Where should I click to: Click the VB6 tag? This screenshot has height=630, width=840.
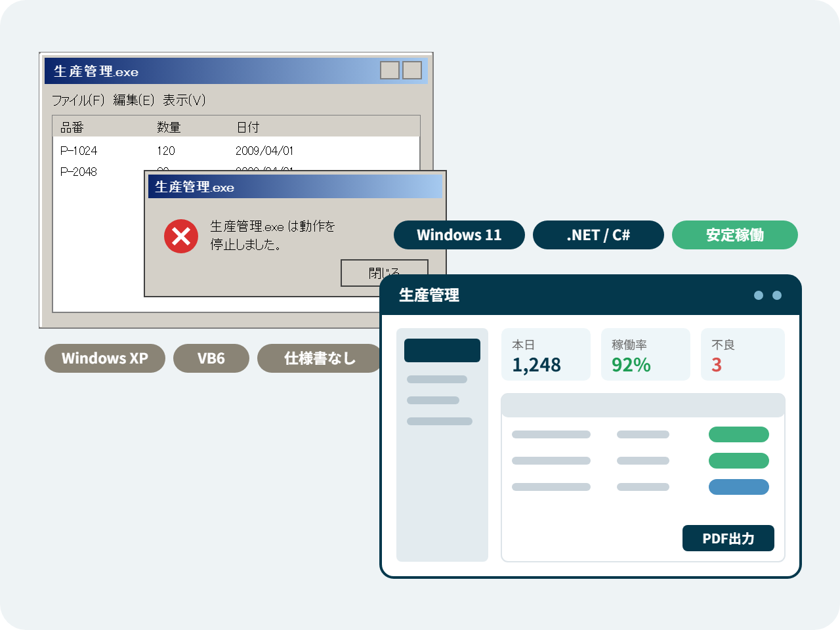click(x=211, y=358)
